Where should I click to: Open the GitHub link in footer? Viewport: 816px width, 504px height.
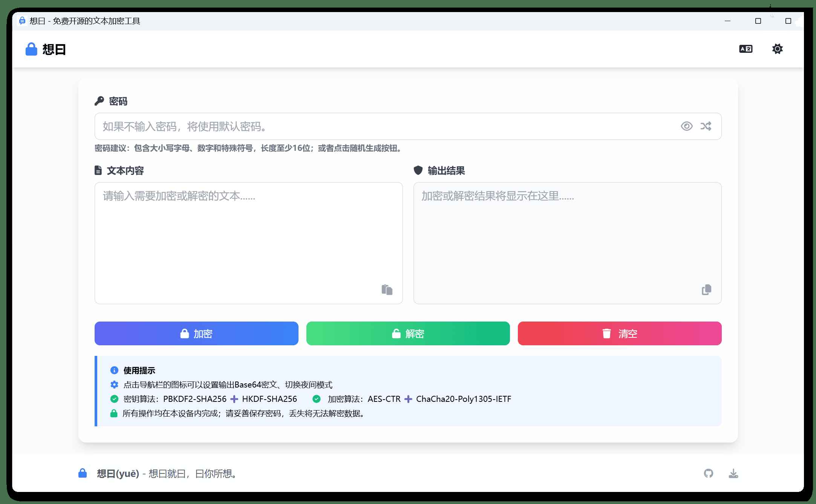(x=708, y=473)
